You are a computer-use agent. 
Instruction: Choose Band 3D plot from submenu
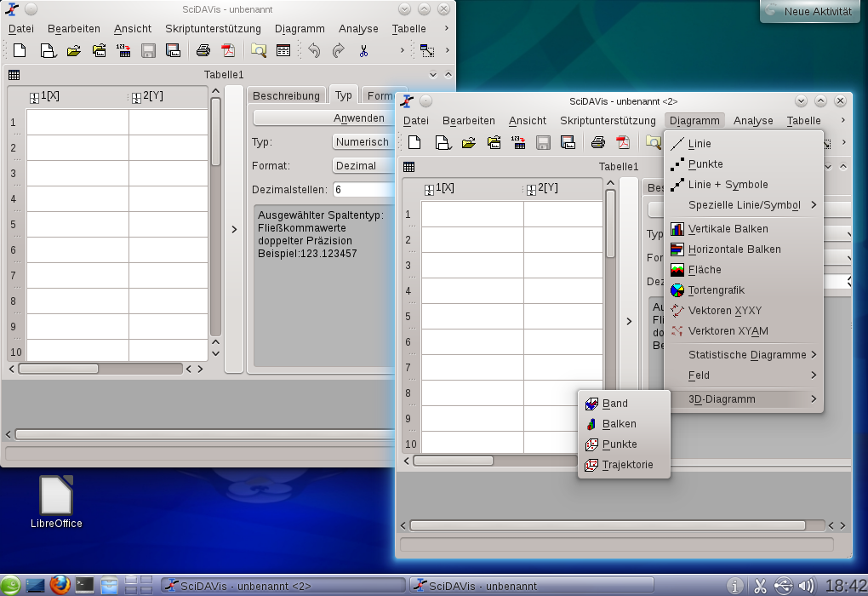(x=624, y=404)
